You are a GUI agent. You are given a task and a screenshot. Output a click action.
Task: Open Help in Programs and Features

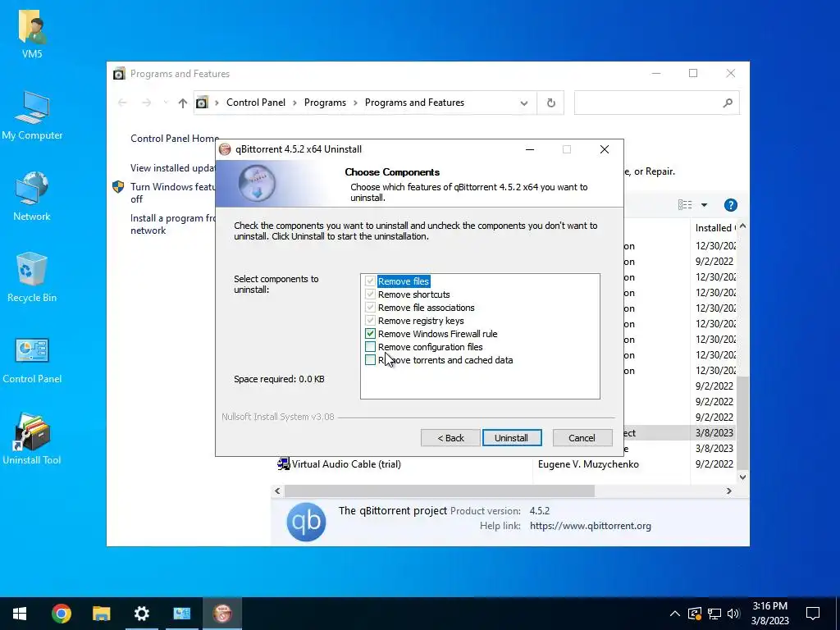(x=730, y=205)
